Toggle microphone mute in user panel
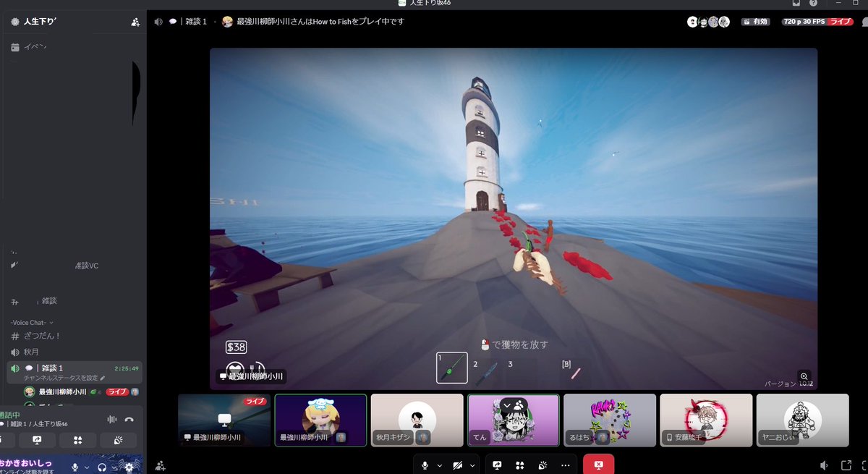The width and height of the screenshot is (868, 474). pos(75,467)
